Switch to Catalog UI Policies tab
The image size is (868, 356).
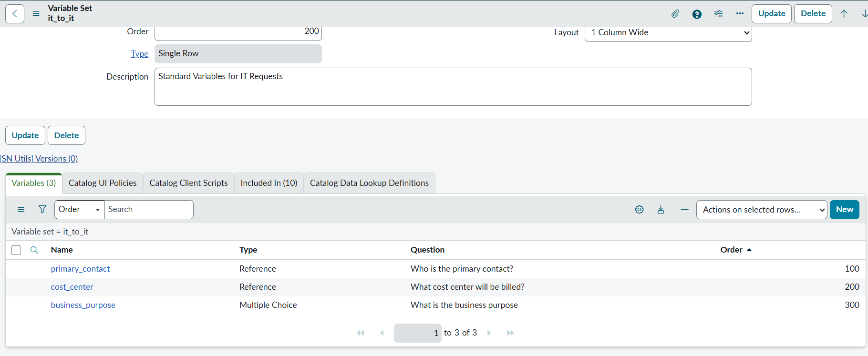click(103, 183)
